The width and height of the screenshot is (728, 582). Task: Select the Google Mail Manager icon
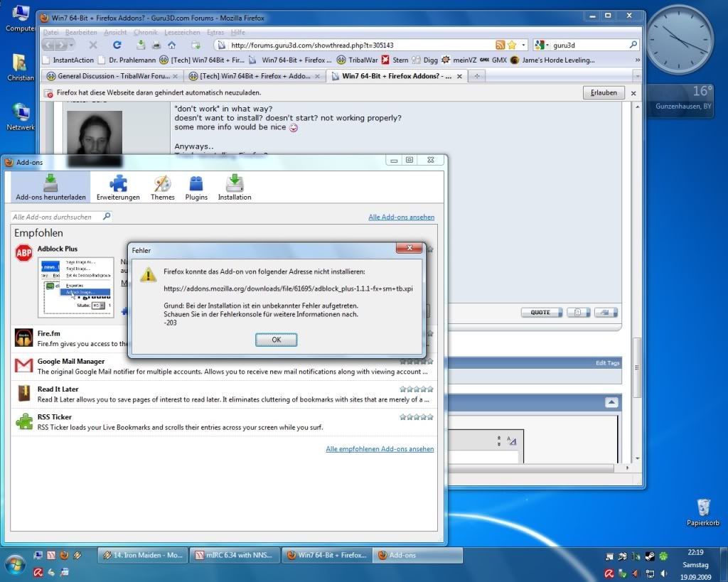23,366
